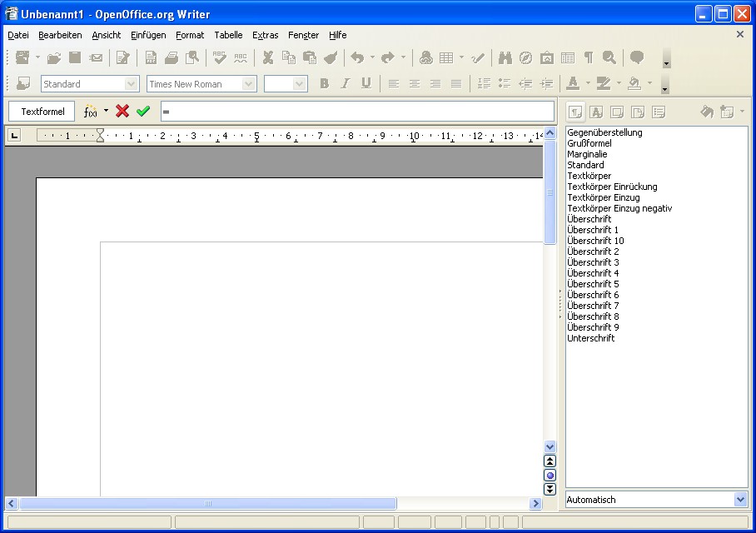The height and width of the screenshot is (533, 756).
Task: Insert a table using the Table icon
Action: click(x=446, y=58)
